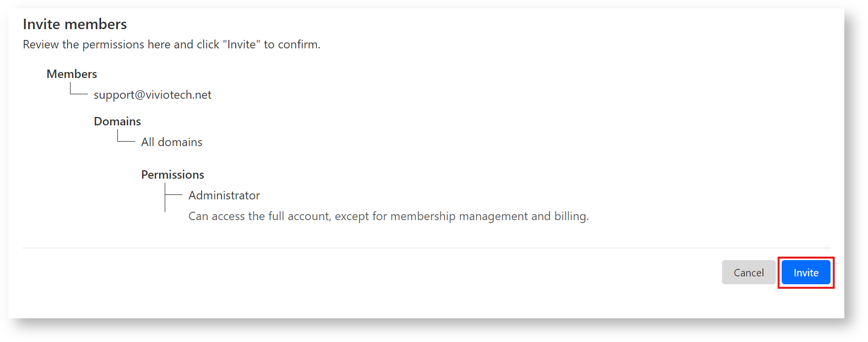The image size is (868, 342).
Task: Select the "All domains" entry
Action: 172,142
